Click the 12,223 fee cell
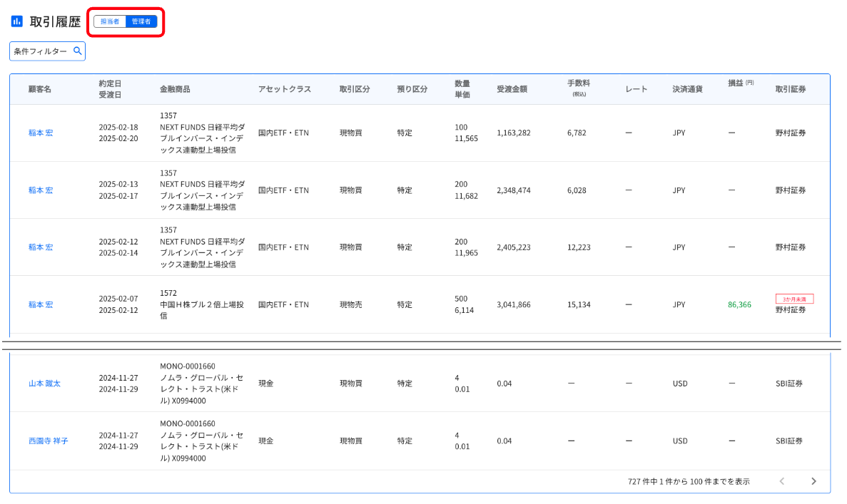The image size is (847, 504). 579,247
